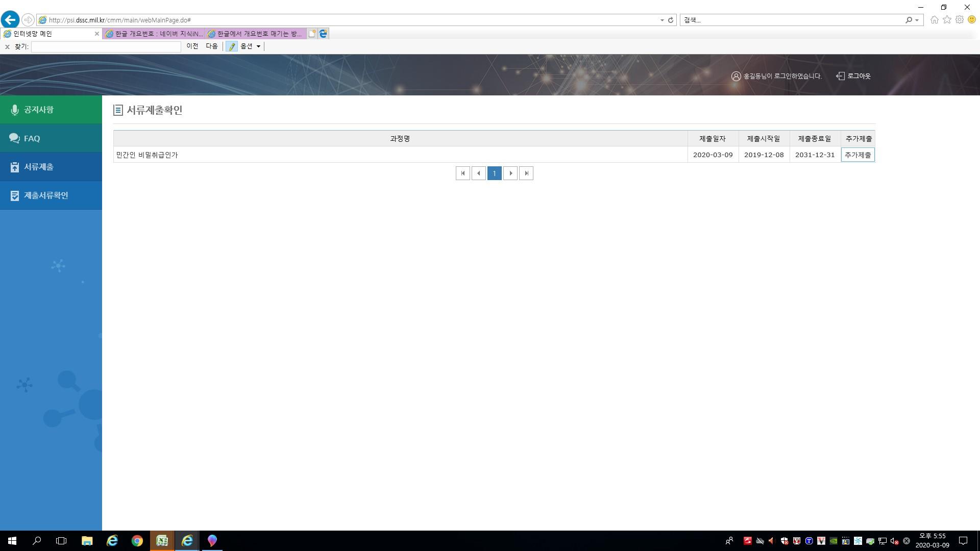Viewport: 980px width, 551px height.
Task: Switch to 한글 개요번호 네이버 지식iN tab
Action: click(x=154, y=34)
